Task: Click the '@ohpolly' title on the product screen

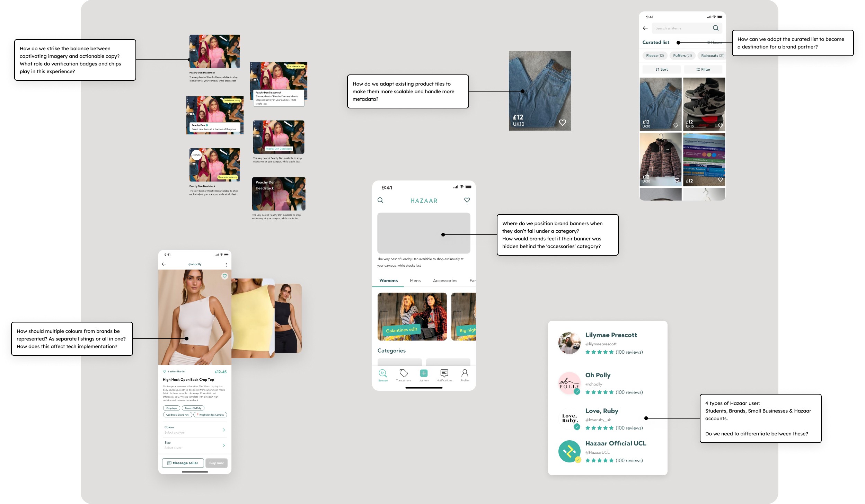Action: [x=195, y=264]
